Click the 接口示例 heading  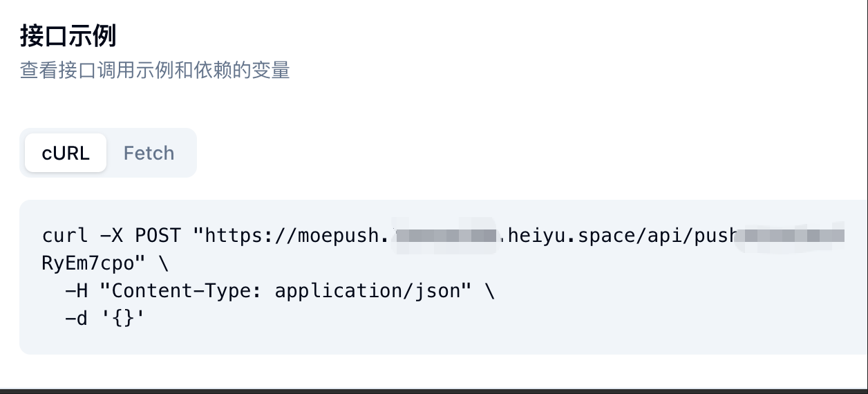68,36
